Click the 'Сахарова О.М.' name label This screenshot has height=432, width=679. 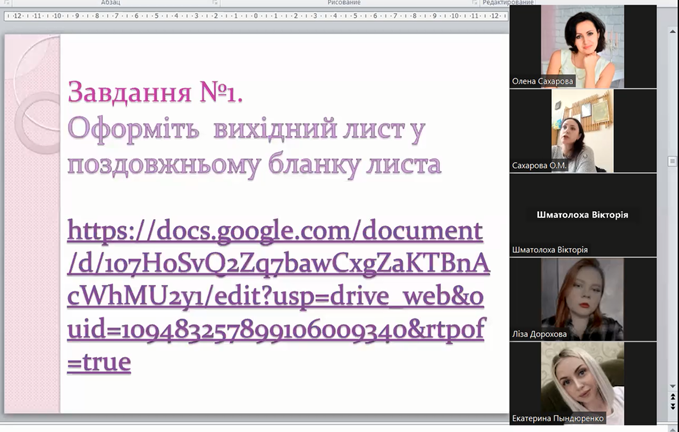point(539,165)
